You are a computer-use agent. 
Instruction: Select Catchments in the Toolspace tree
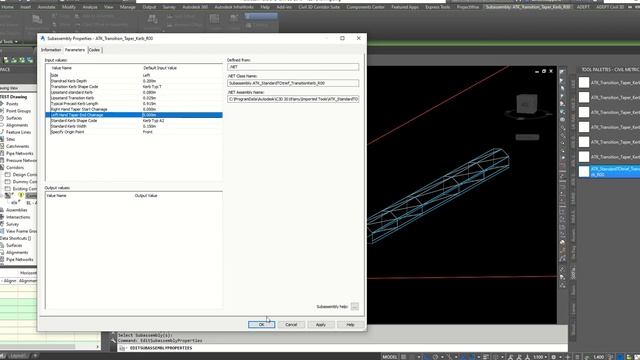click(17, 146)
